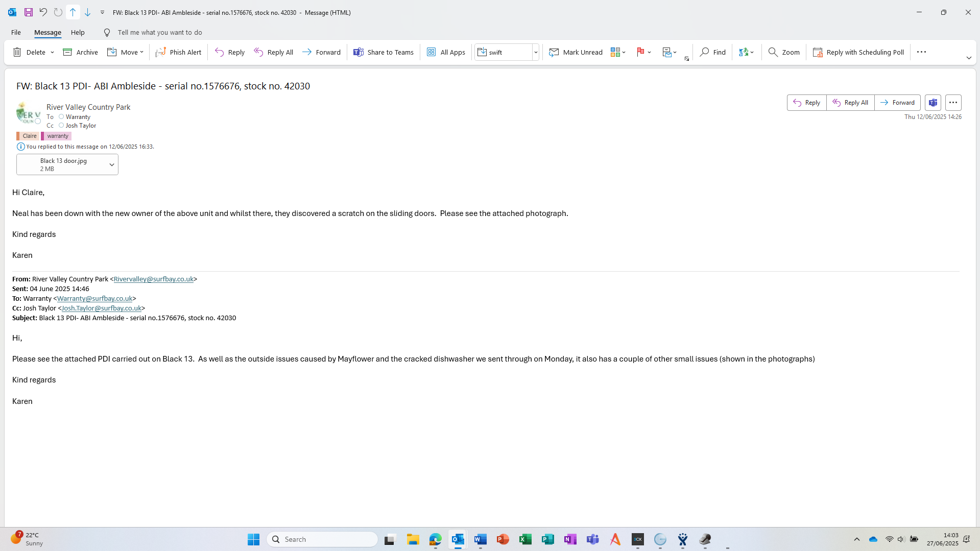The width and height of the screenshot is (980, 551).
Task: Expand the ribbon display options chevron
Action: click(969, 58)
